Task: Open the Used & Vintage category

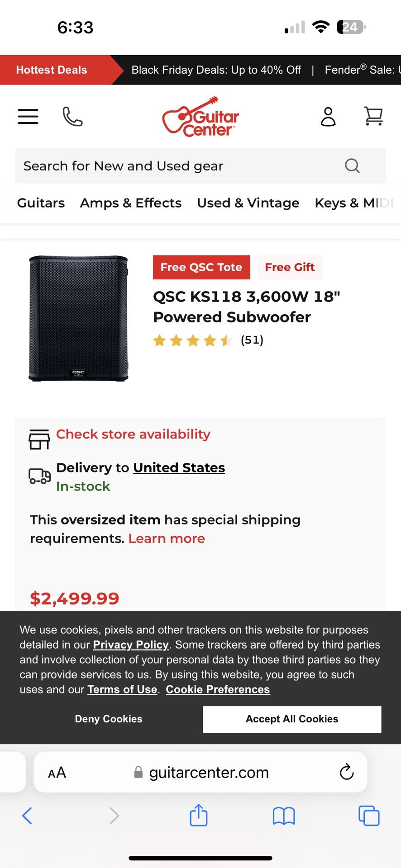Action: click(x=248, y=203)
